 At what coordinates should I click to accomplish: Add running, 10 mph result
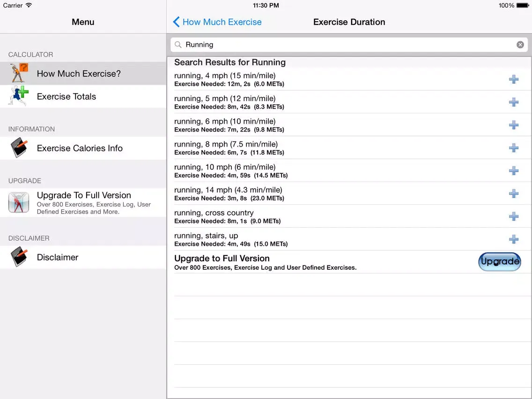(x=514, y=170)
